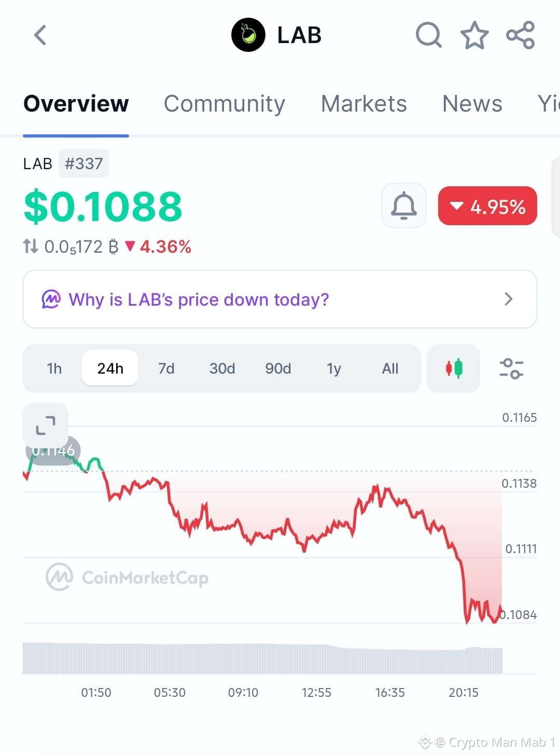Tap the LAB coin logo

[x=248, y=35]
